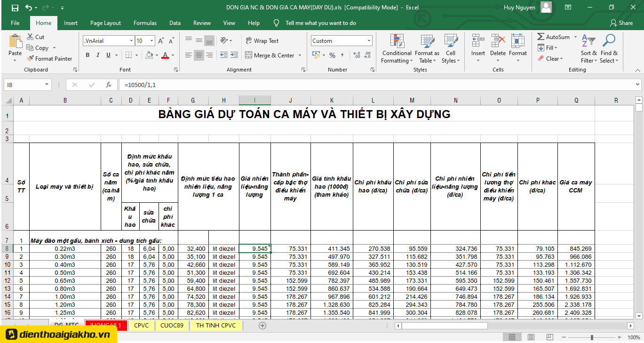Open the font name dropdown .VnArial

pos(131,41)
